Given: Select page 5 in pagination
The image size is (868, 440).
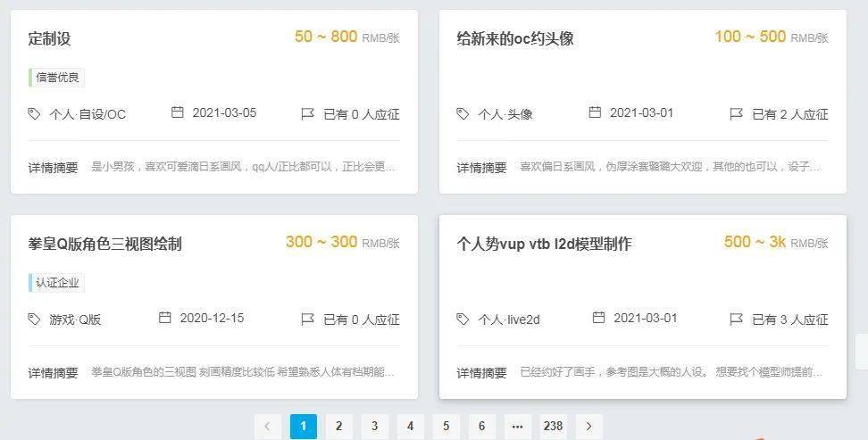Looking at the screenshot, I should pyautogui.click(x=447, y=427).
